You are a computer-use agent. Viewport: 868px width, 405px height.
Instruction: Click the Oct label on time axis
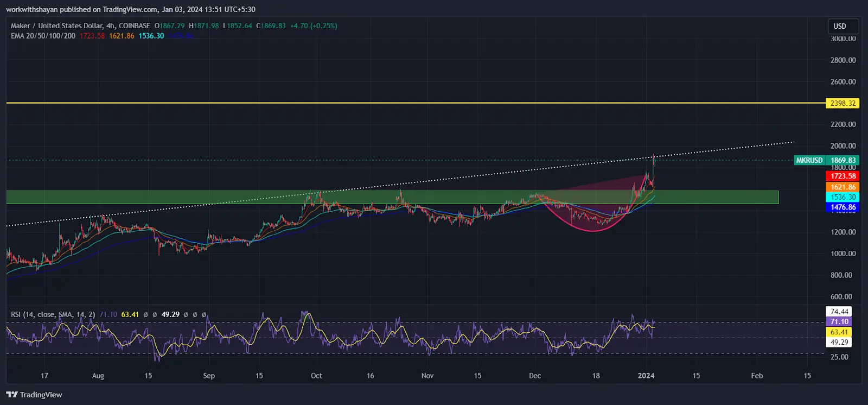(316, 376)
